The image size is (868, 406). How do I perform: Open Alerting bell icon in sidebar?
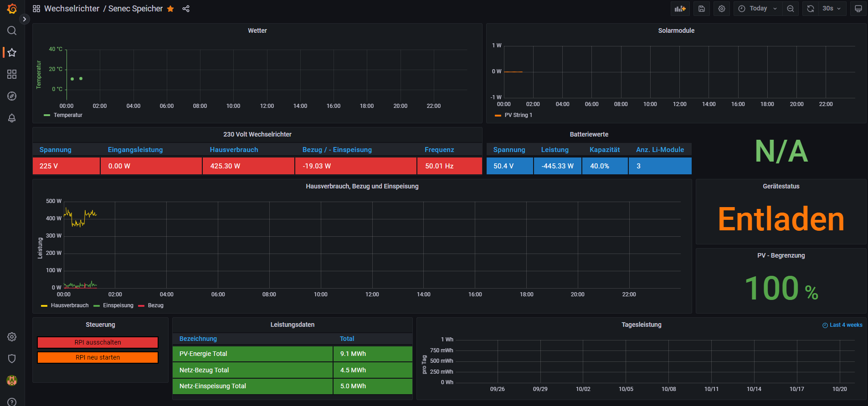12,118
